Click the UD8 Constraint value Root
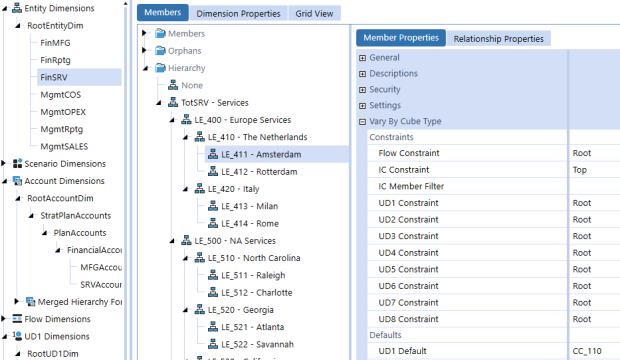Viewport: 620px width, 360px height. pyautogui.click(x=582, y=319)
